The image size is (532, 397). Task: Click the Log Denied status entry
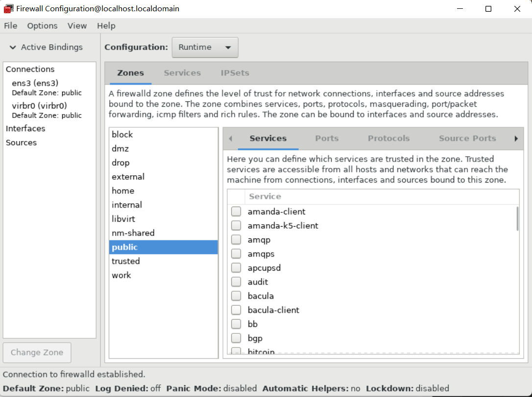pyautogui.click(x=128, y=389)
